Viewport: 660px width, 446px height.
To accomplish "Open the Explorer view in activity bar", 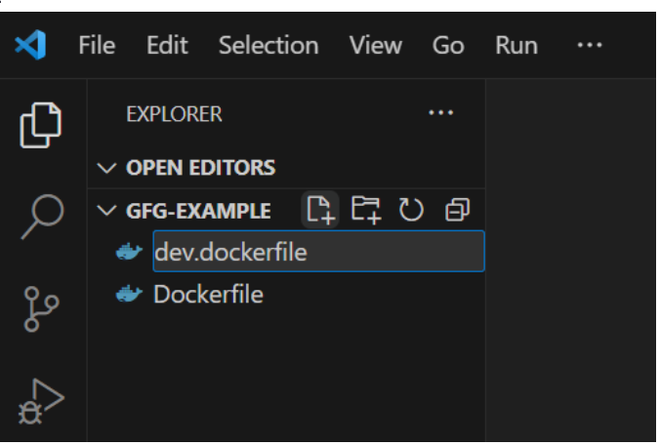I will coord(41,124).
